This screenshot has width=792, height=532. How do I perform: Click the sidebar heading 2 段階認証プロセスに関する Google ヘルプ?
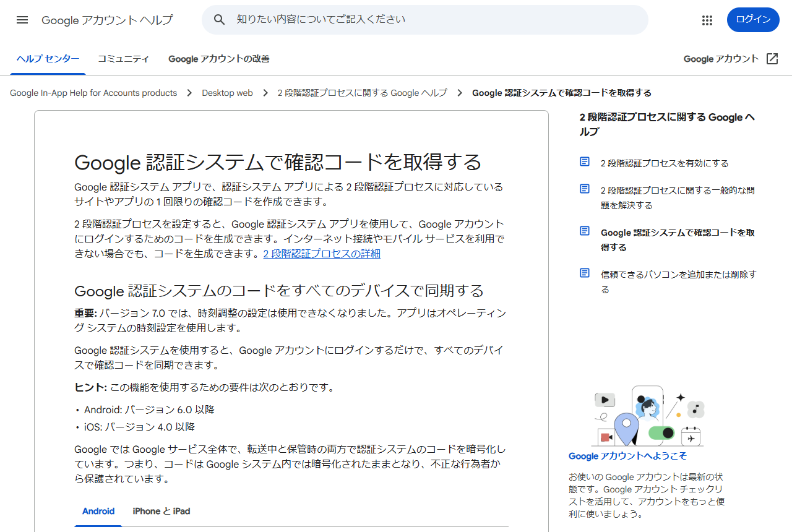(x=667, y=124)
